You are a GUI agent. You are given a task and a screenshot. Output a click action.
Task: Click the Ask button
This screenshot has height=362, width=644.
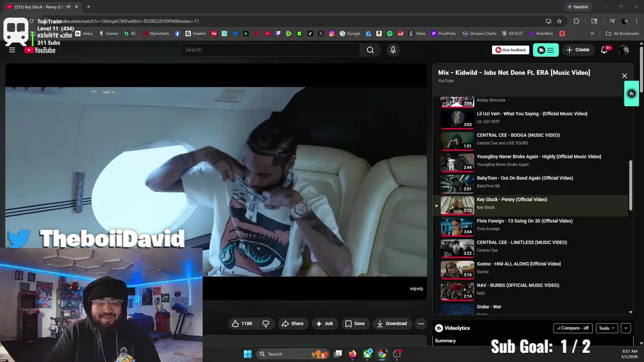click(324, 323)
